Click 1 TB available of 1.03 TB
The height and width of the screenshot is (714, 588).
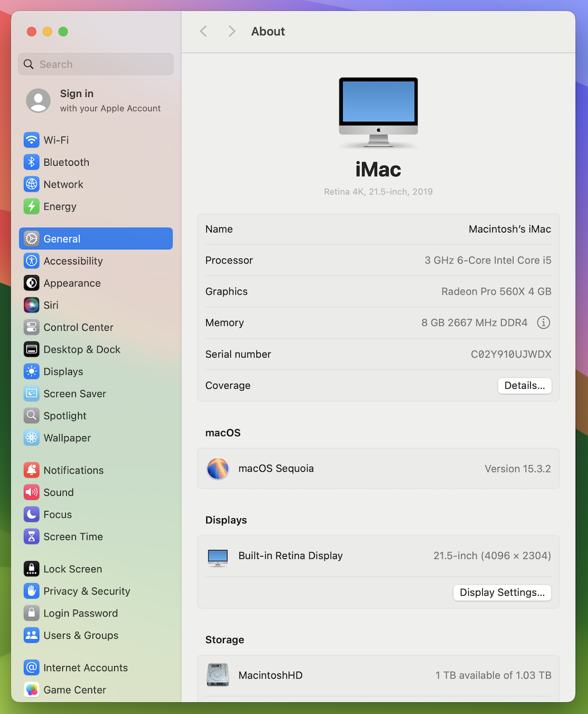coord(493,676)
